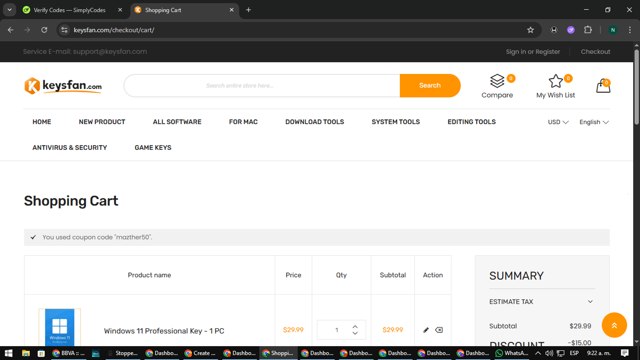The width and height of the screenshot is (640, 360).
Task: Open a new browser tab
Action: (248, 10)
